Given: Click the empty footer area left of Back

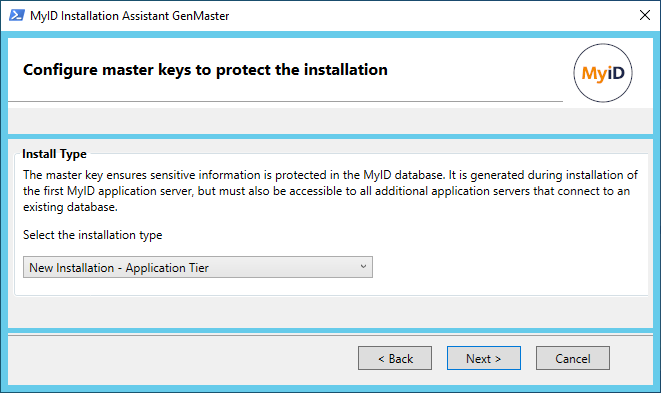Looking at the screenshot, I should [x=181, y=358].
